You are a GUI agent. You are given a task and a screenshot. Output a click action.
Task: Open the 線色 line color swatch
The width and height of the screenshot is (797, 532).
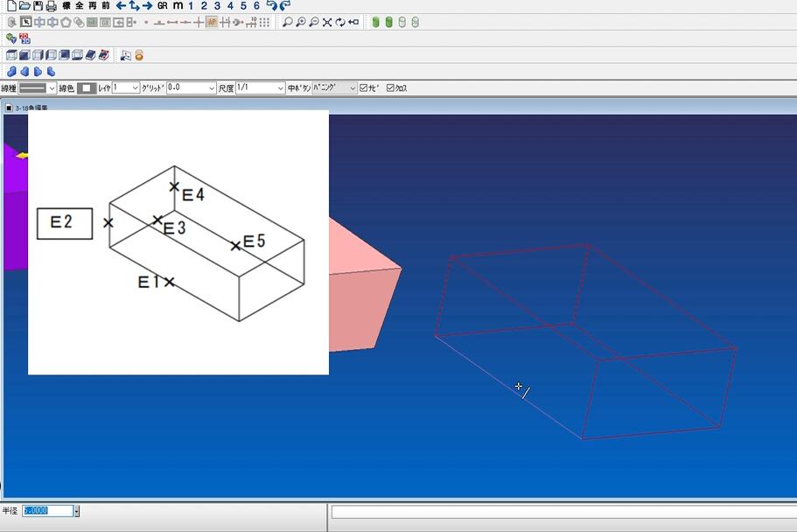point(87,88)
